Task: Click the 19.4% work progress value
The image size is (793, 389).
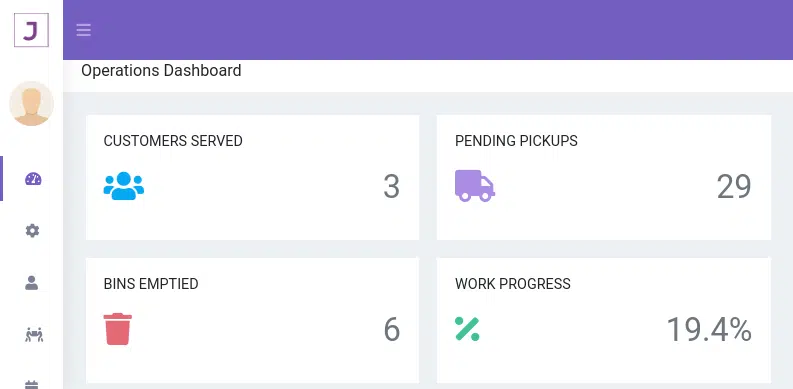Action: [x=709, y=329]
